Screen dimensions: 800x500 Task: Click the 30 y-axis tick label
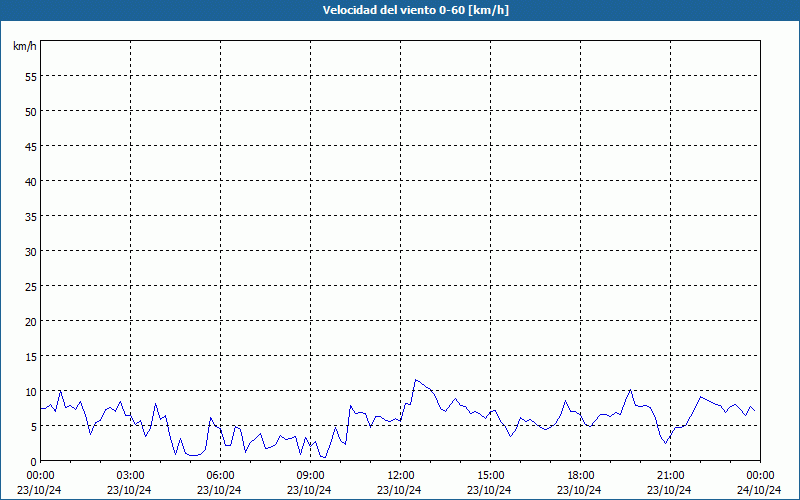tap(31, 252)
